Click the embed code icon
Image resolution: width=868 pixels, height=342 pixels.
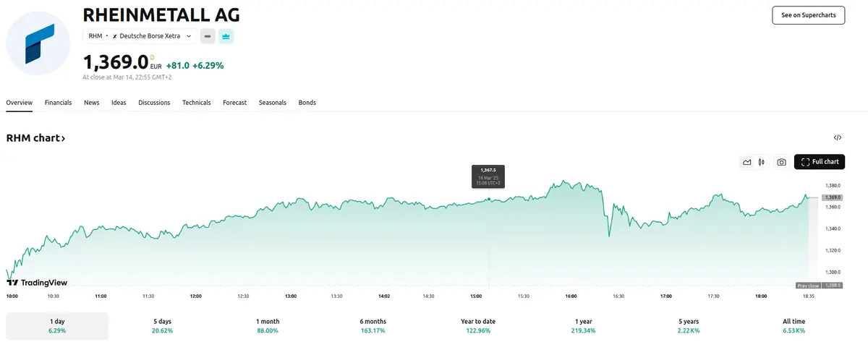(838, 137)
